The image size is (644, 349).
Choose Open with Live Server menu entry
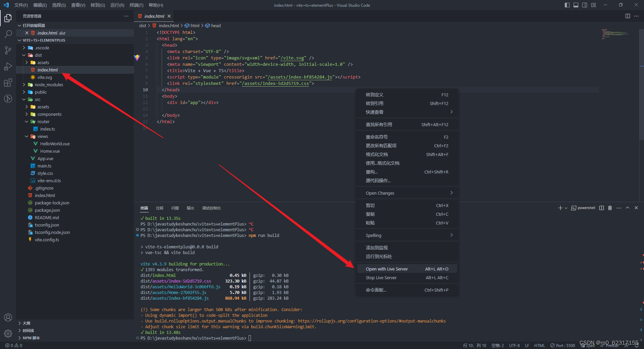click(x=407, y=269)
